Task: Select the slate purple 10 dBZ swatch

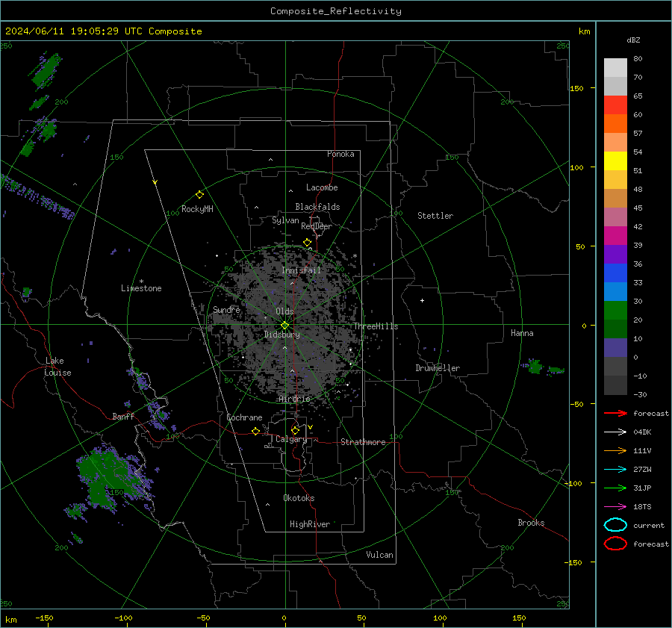Action: (615, 348)
